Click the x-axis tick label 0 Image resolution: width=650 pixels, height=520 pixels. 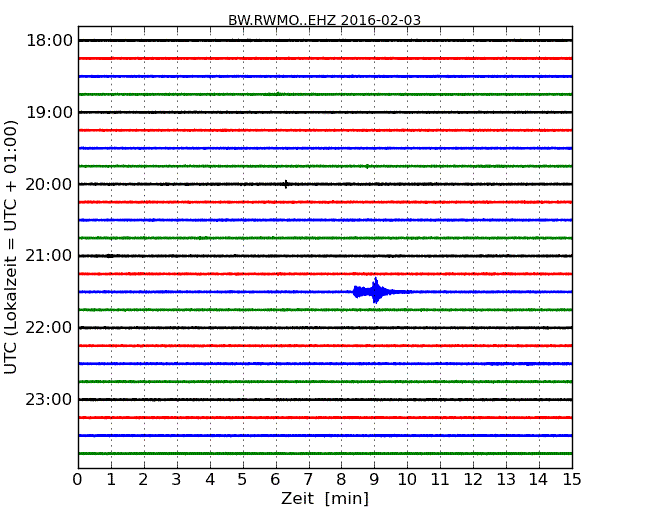(x=78, y=480)
